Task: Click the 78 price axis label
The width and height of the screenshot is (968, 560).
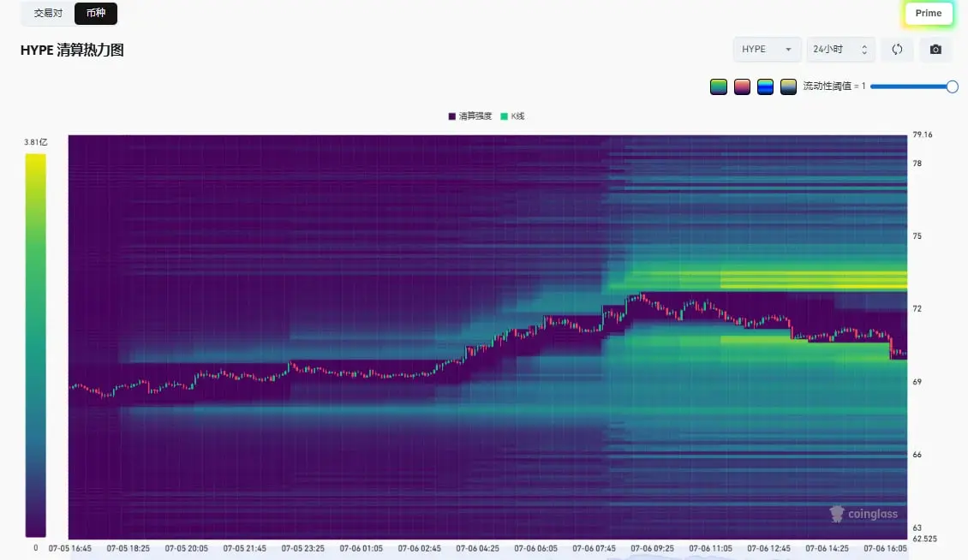Action: (x=917, y=164)
